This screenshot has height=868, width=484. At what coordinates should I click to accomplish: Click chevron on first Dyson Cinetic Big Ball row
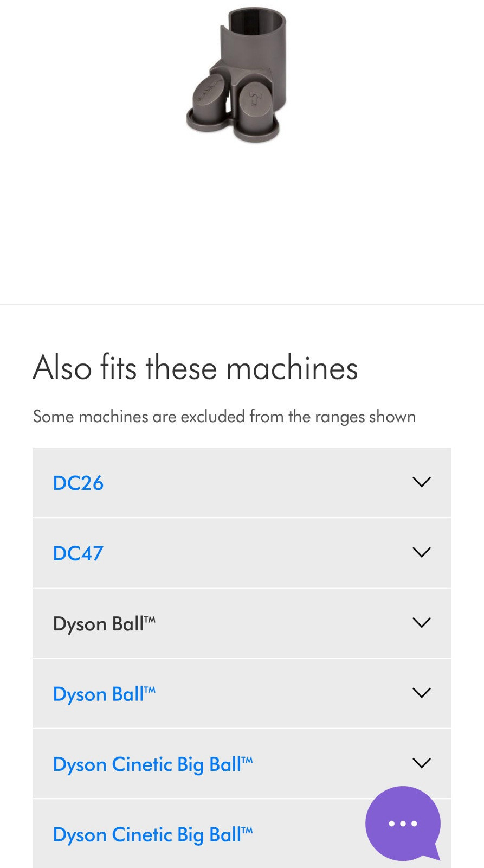point(421,763)
